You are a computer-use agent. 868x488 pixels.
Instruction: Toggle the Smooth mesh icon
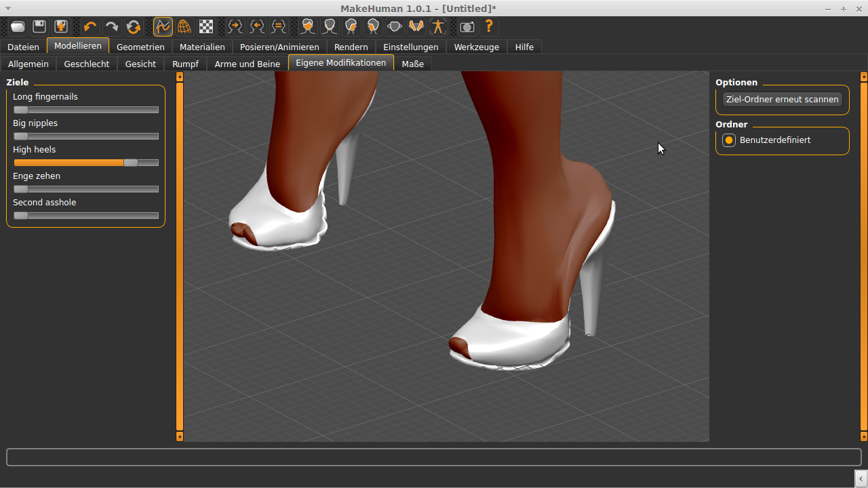[x=163, y=26]
